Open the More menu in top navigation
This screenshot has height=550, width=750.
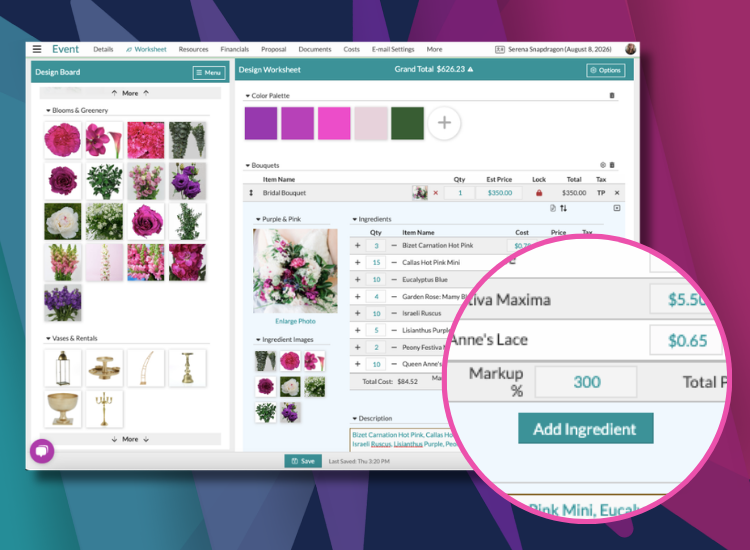pos(434,49)
